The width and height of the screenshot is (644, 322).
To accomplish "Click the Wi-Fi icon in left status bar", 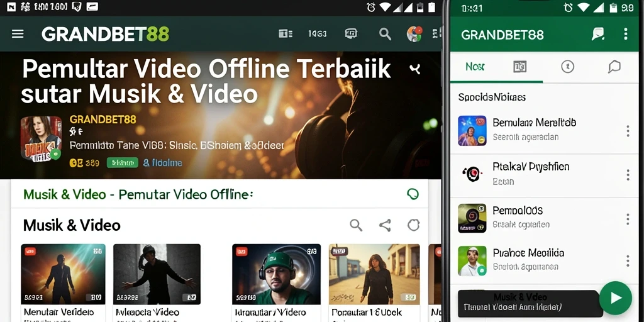I will pyautogui.click(x=386, y=7).
